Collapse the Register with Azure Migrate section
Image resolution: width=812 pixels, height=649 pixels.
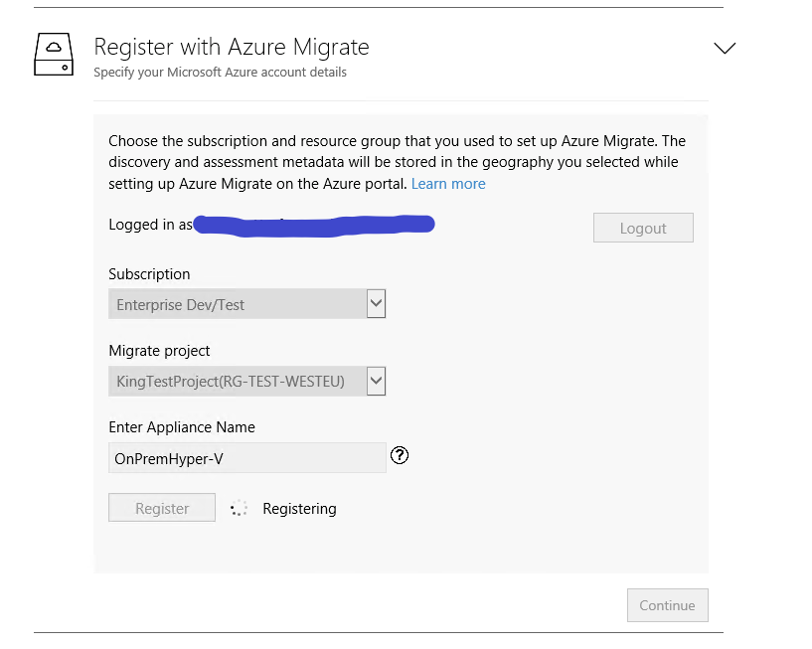coord(725,48)
